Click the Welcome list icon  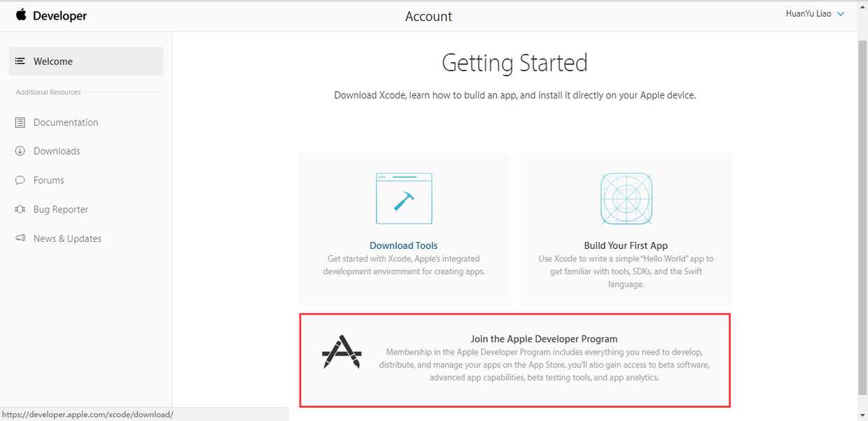pos(20,62)
